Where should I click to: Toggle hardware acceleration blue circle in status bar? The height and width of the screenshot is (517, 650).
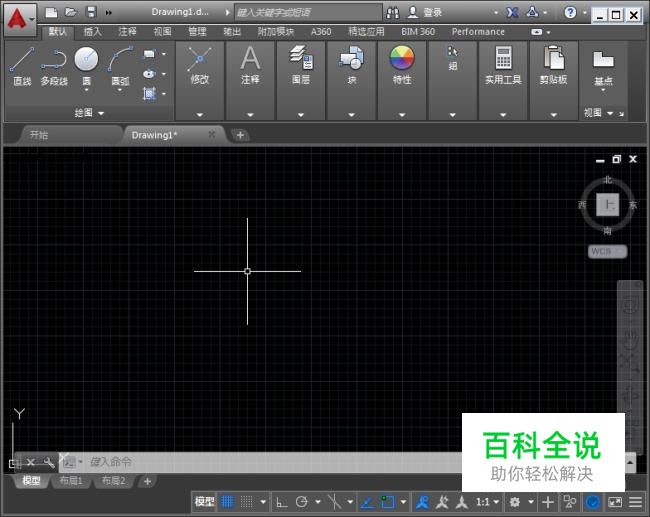[x=593, y=502]
